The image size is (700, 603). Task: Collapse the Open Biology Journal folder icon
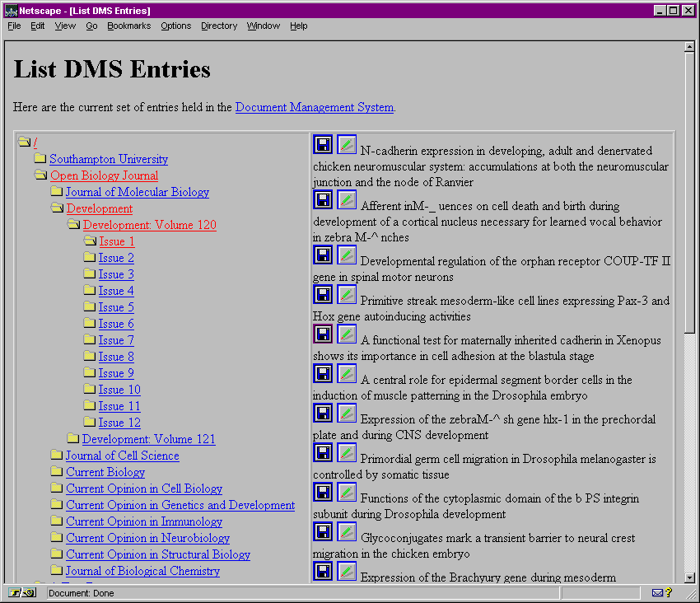40,175
